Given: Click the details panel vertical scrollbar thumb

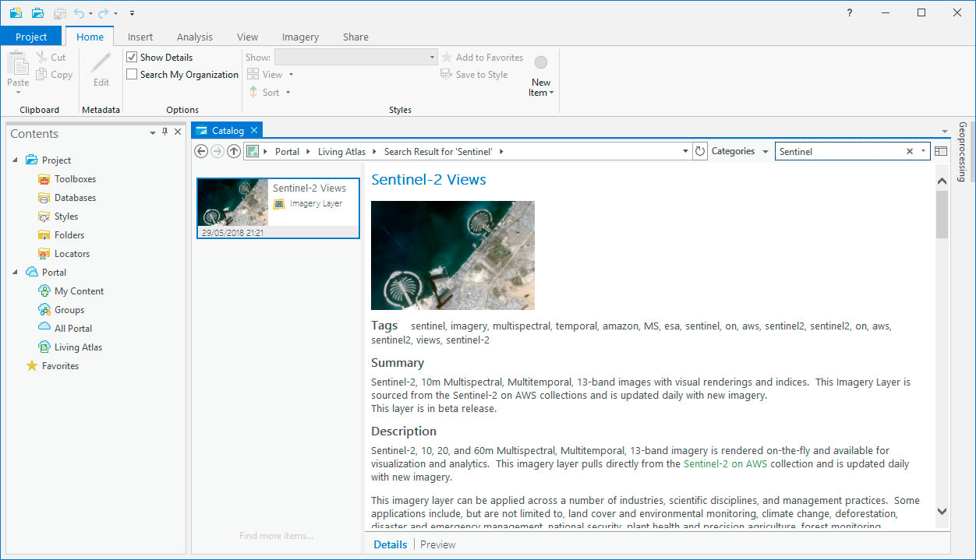Looking at the screenshot, I should 942,215.
